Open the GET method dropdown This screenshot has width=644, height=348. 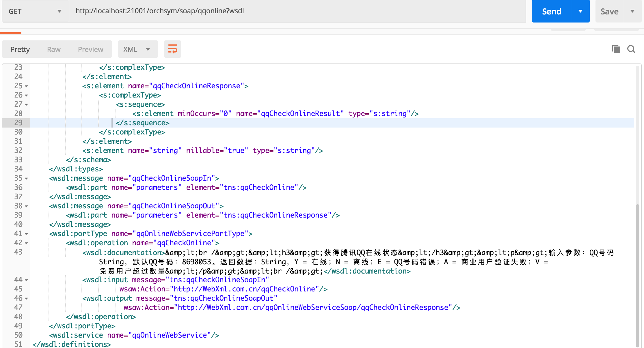pyautogui.click(x=35, y=11)
